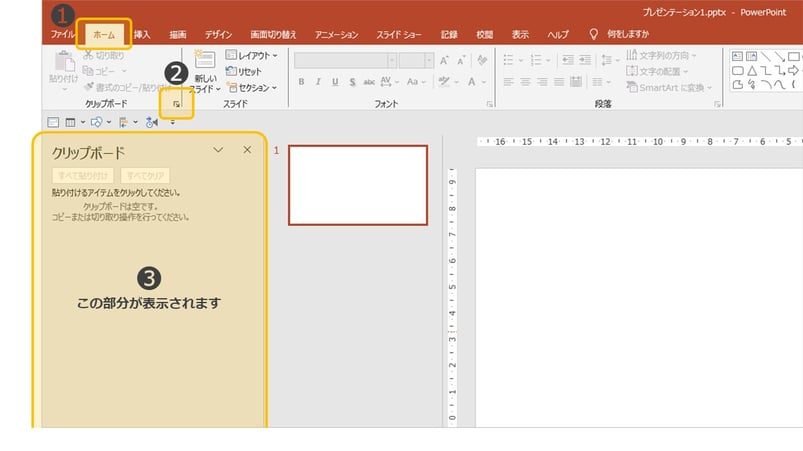This screenshot has width=803, height=451.
Task: Click the line spacing icon
Action: point(606,60)
